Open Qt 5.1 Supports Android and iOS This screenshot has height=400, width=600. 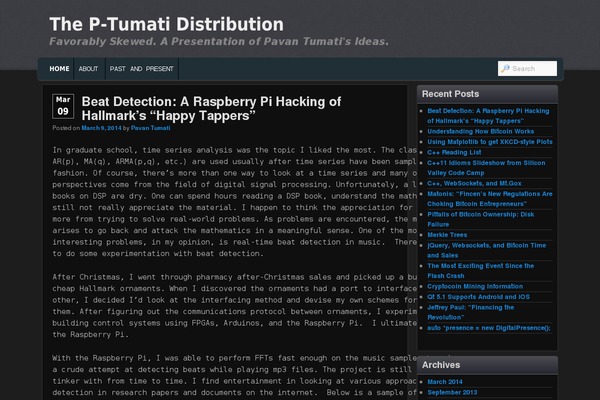coord(478,297)
